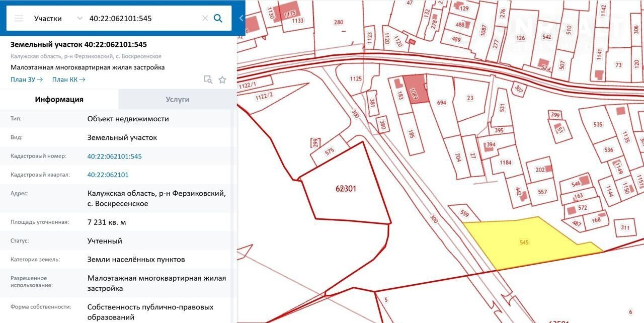Expand the Участки search type dropdown
This screenshot has height=323, width=644.
(79, 19)
